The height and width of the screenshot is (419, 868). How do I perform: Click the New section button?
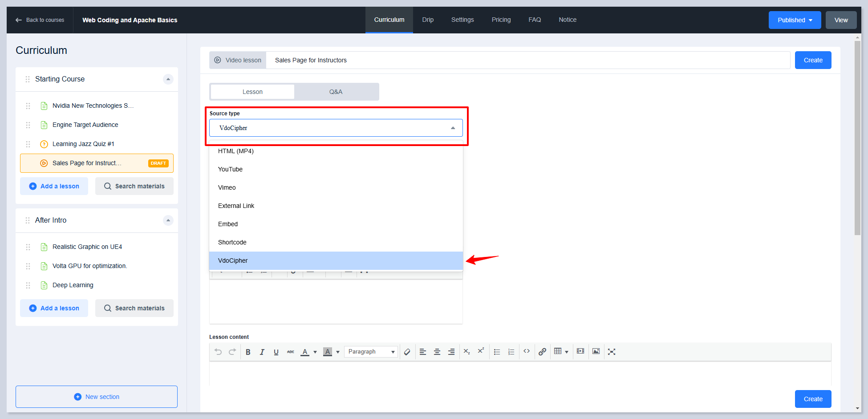pyautogui.click(x=97, y=397)
